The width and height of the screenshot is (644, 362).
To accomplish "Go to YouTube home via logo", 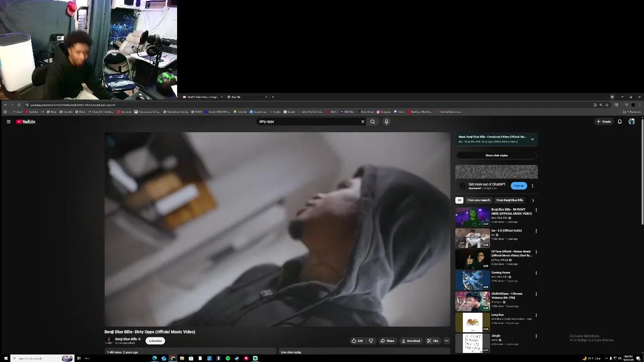I will tap(26, 122).
